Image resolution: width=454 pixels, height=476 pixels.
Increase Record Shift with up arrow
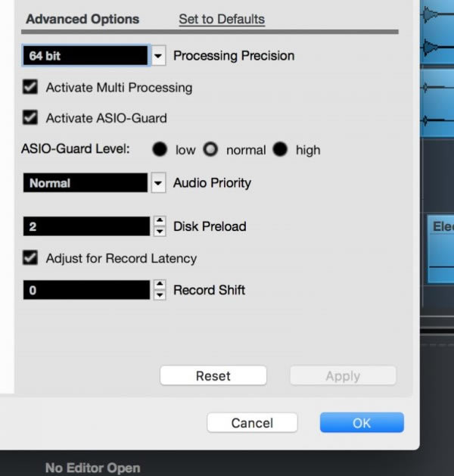coord(159,285)
